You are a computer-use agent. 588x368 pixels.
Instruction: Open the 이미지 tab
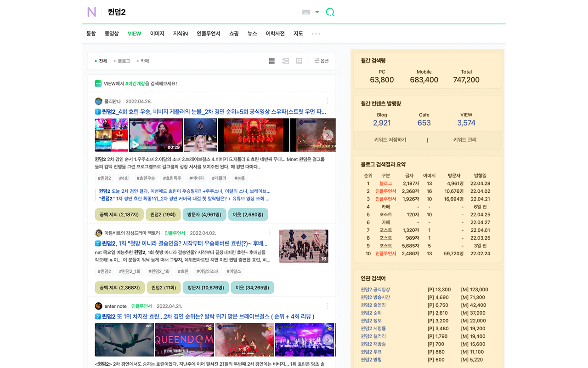click(x=157, y=34)
